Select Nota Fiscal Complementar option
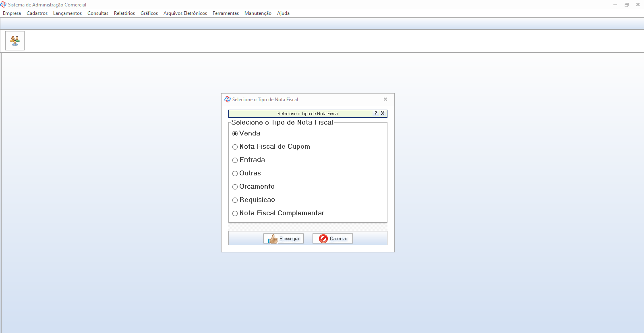This screenshot has width=644, height=333. [235, 213]
